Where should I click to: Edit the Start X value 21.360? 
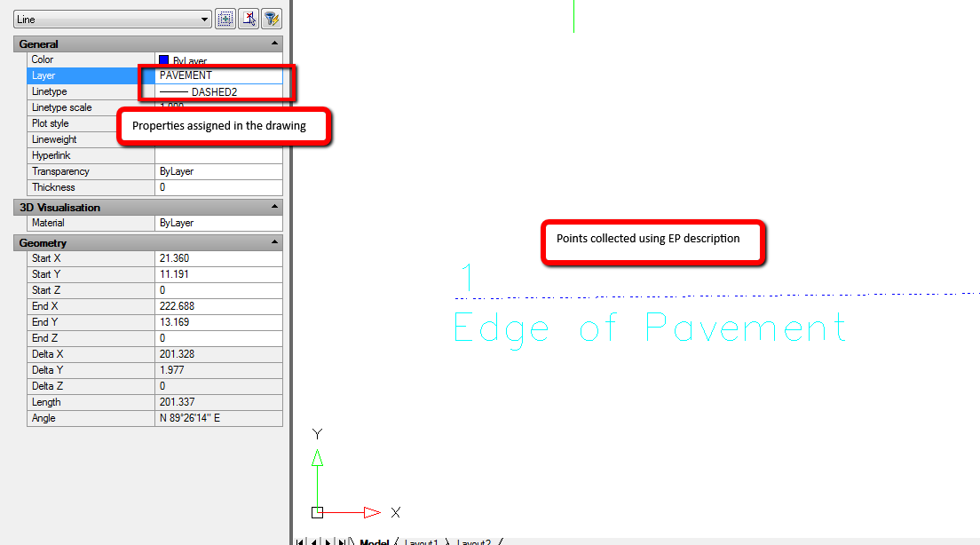(218, 258)
